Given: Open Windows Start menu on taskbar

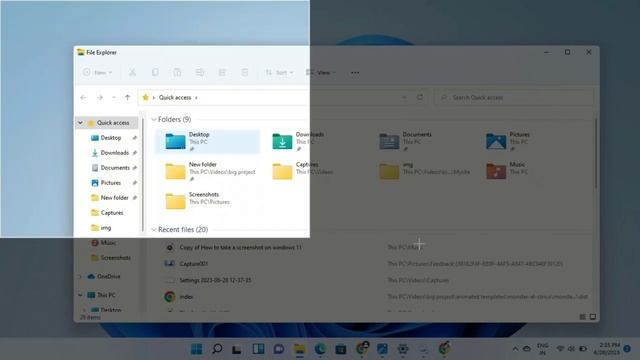Looking at the screenshot, I should coord(197,349).
